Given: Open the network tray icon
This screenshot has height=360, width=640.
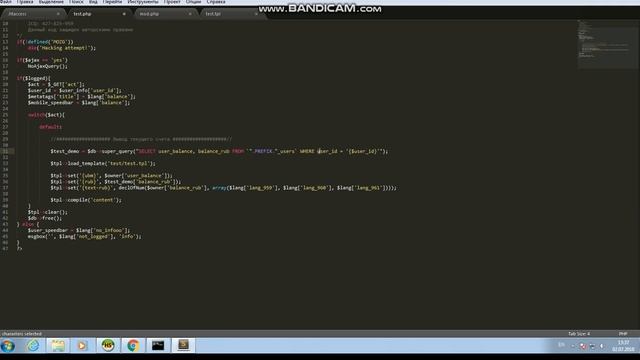Looking at the screenshot, I should pos(593,346).
